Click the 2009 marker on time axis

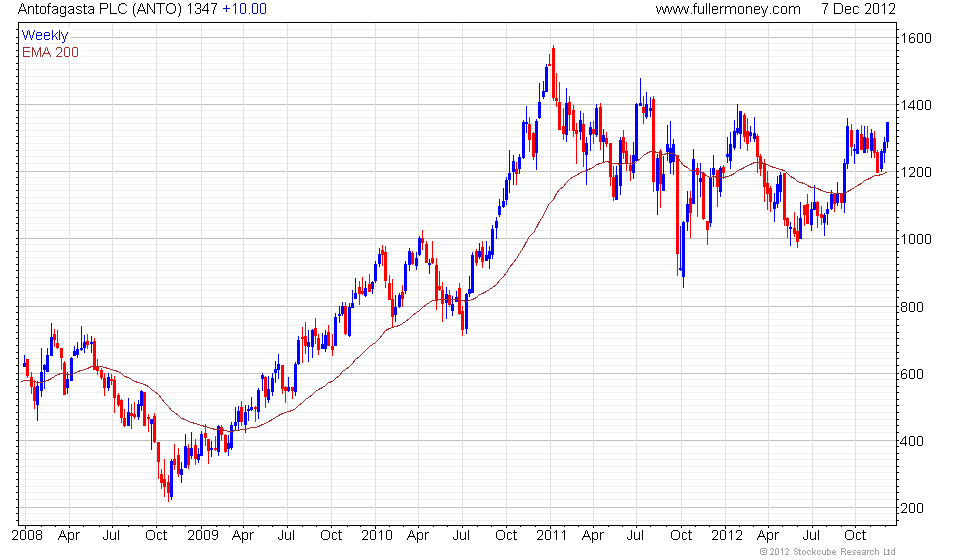click(202, 536)
